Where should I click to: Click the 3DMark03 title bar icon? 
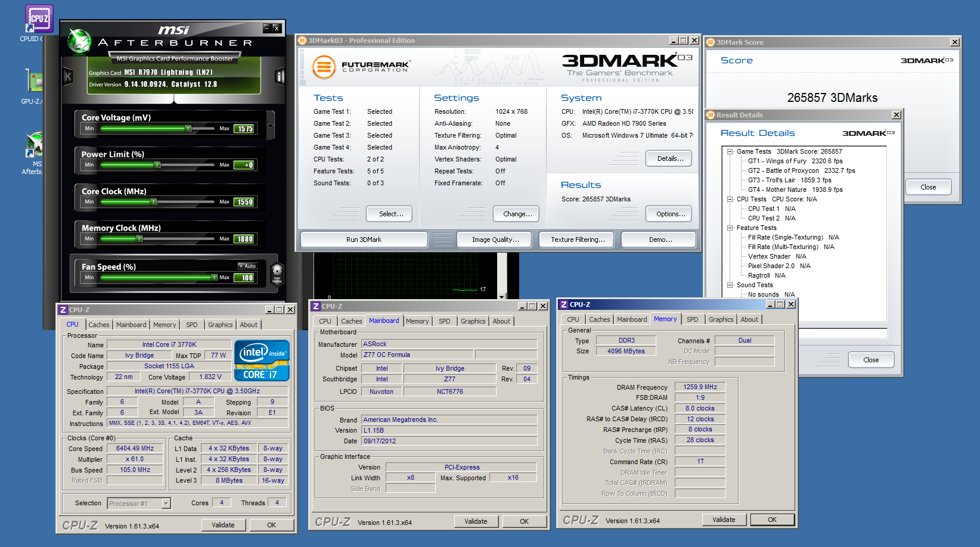[302, 41]
